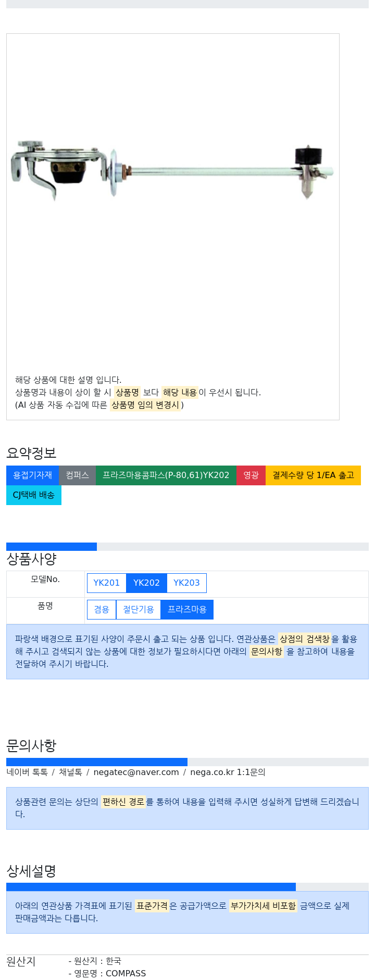Switch product type to 절단기용
The image size is (375, 980).
pos(138,610)
